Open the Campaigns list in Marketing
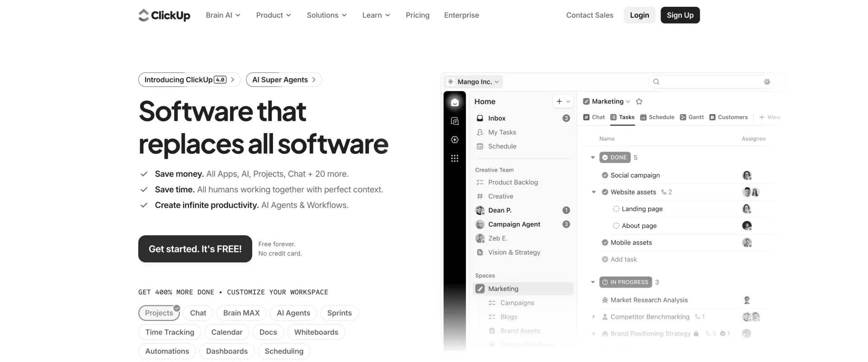The height and width of the screenshot is (362, 868). [x=517, y=303]
